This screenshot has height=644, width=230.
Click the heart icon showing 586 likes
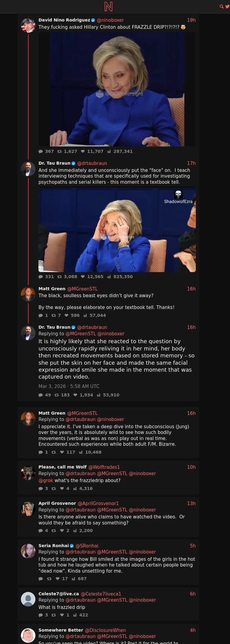66,315
